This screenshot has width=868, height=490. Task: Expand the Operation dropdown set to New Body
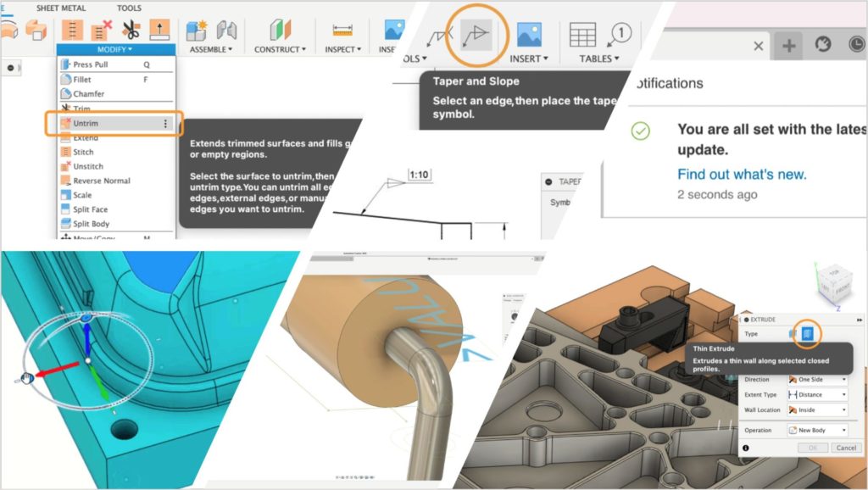pyautogui.click(x=818, y=430)
